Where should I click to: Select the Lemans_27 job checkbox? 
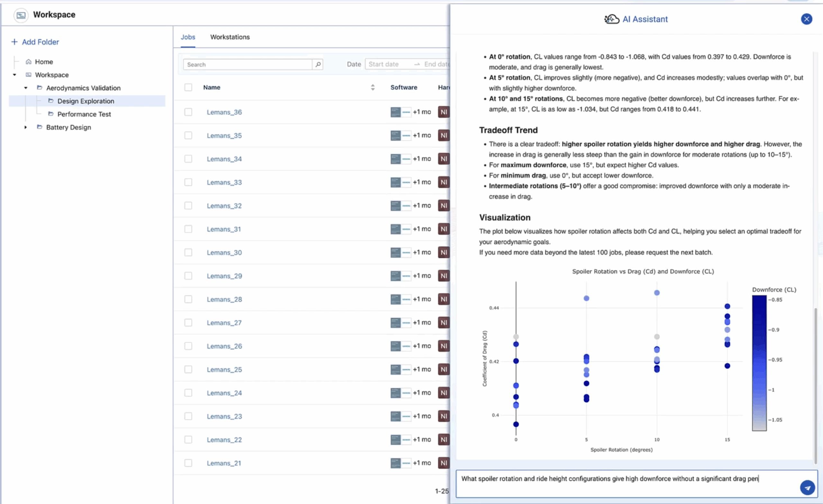coord(188,323)
